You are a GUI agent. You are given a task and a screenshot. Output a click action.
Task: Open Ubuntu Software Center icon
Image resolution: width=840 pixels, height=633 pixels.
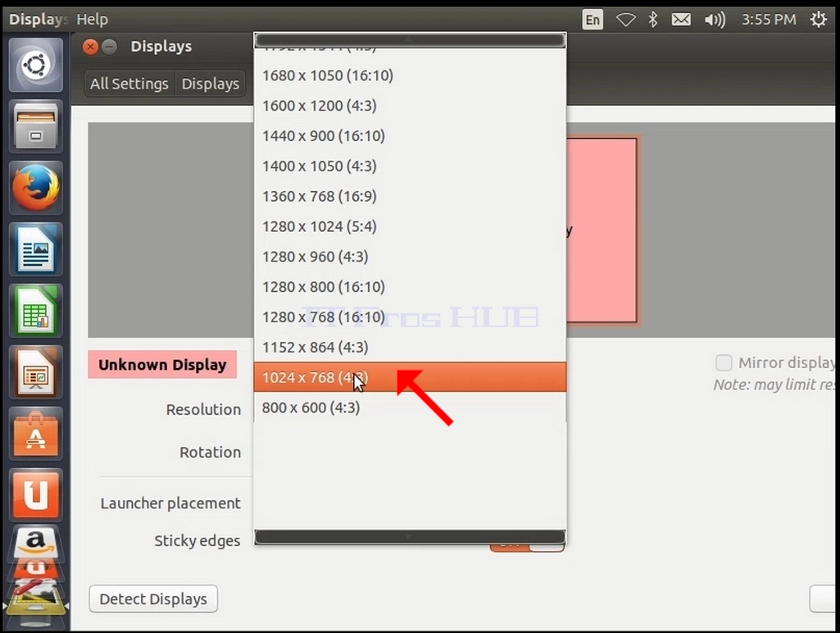tap(36, 434)
